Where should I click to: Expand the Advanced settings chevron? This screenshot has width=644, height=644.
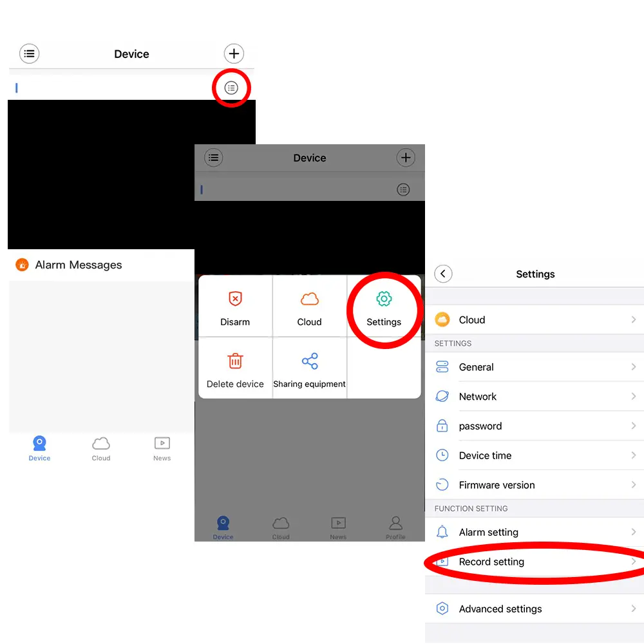pyautogui.click(x=633, y=609)
